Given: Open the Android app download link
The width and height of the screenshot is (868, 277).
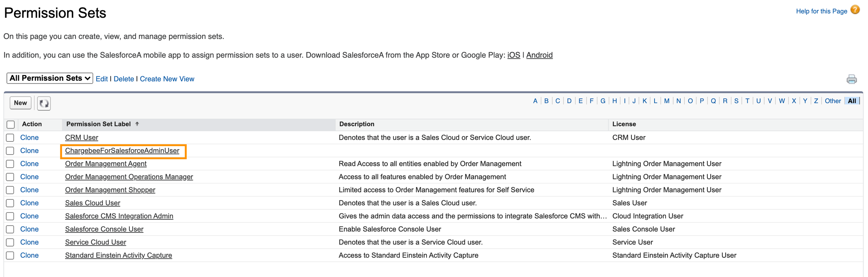Looking at the screenshot, I should click(x=539, y=55).
